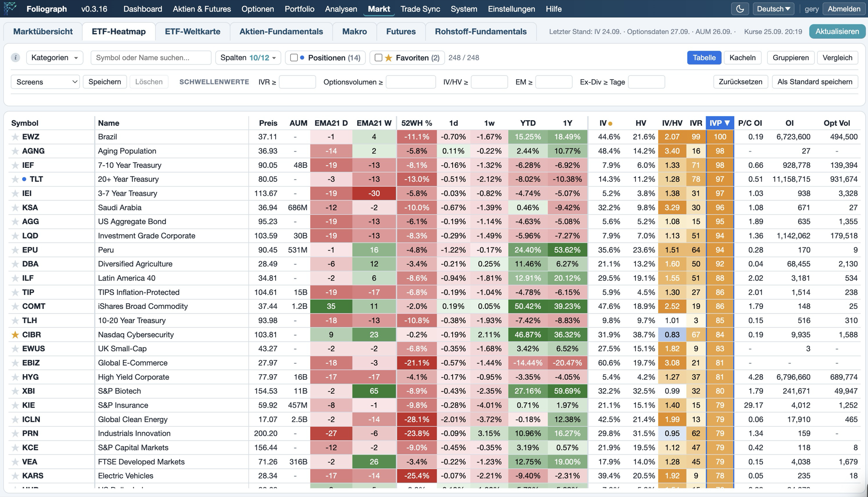Star the HYG High Yield Corporate row

pos(15,377)
